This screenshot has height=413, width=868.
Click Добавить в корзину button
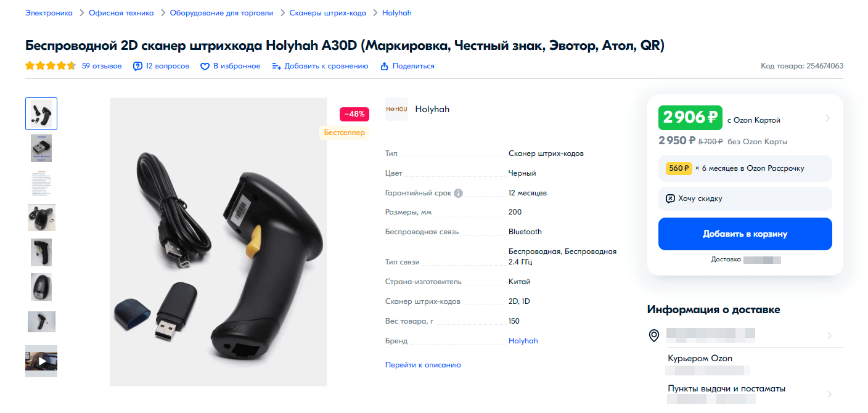[x=745, y=234]
